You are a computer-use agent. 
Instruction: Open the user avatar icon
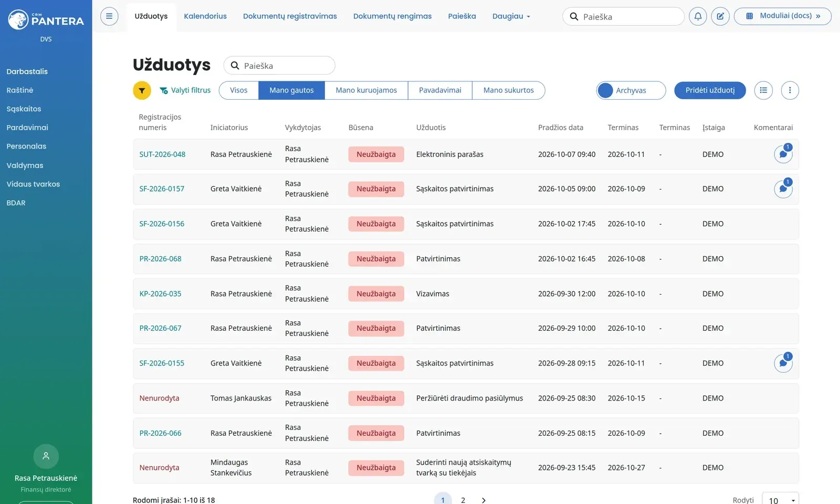point(46,456)
